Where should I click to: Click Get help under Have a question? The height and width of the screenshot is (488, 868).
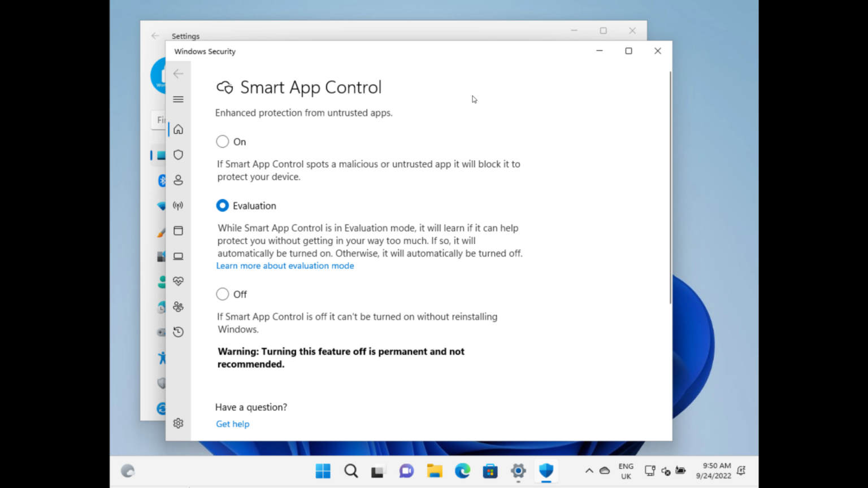point(232,424)
